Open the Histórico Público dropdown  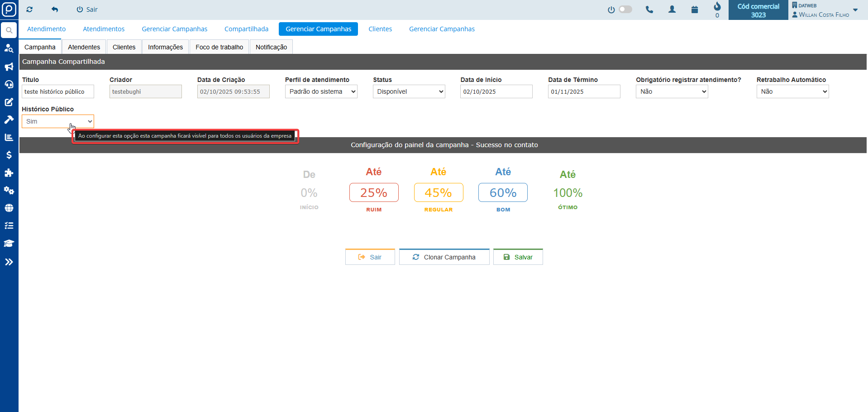tap(58, 121)
